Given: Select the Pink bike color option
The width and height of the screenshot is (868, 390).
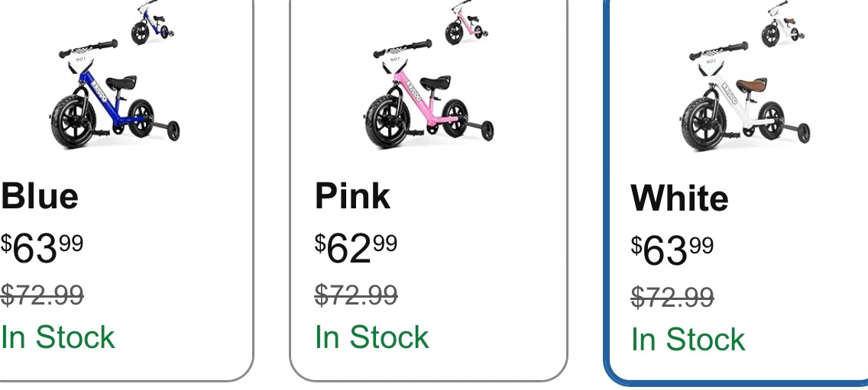Looking at the screenshot, I should [x=429, y=190].
